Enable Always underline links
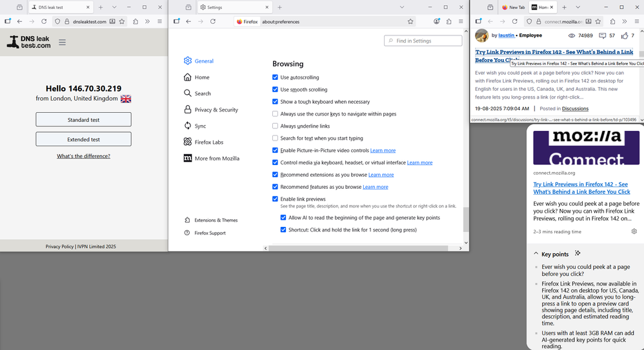Image resolution: width=644 pixels, height=350 pixels. 276,126
